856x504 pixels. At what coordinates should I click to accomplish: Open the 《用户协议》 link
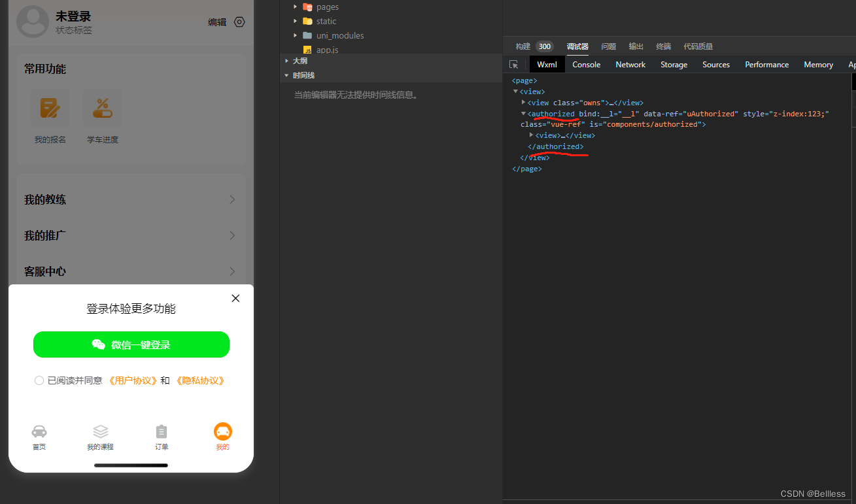[133, 380]
